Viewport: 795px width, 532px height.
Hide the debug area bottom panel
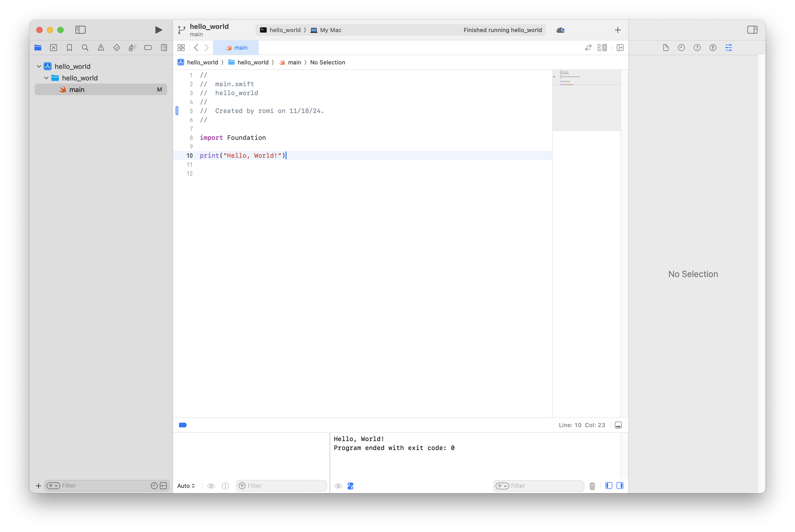click(x=618, y=425)
